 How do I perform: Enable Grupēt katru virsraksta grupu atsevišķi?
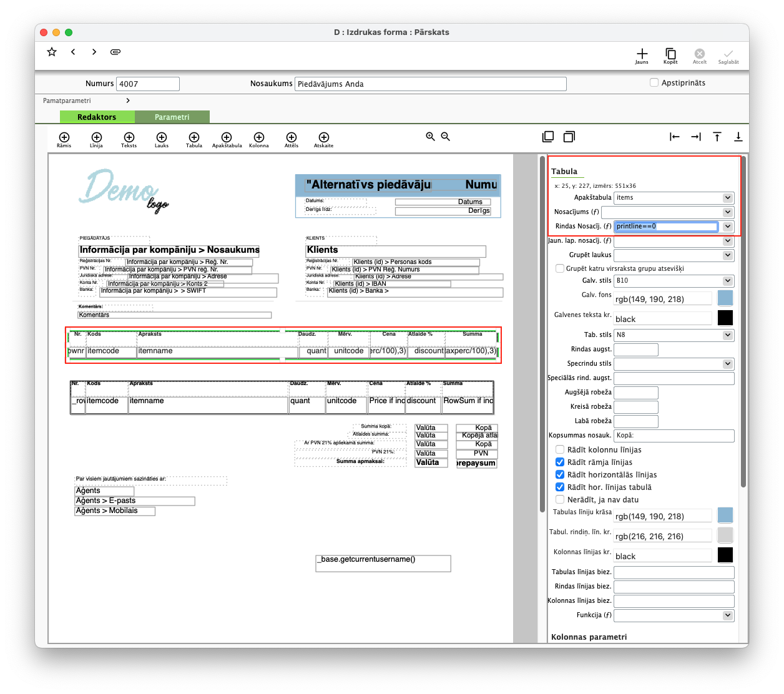pyautogui.click(x=560, y=268)
